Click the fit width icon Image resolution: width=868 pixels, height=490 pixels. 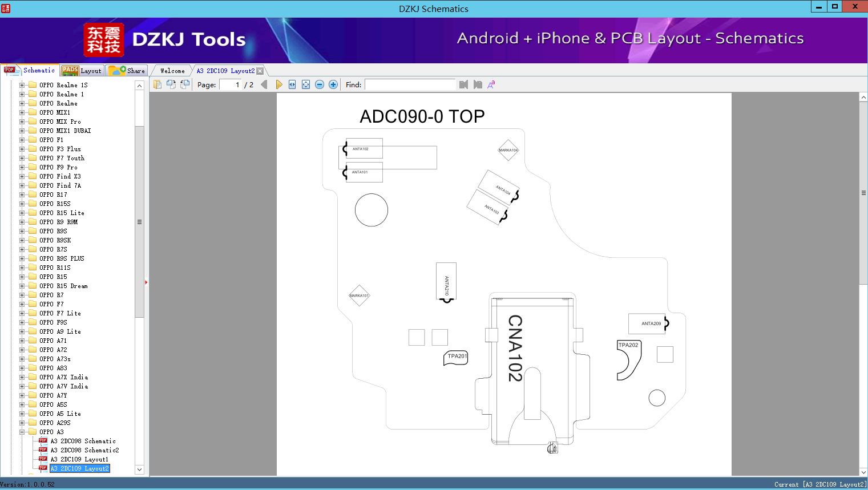click(292, 84)
